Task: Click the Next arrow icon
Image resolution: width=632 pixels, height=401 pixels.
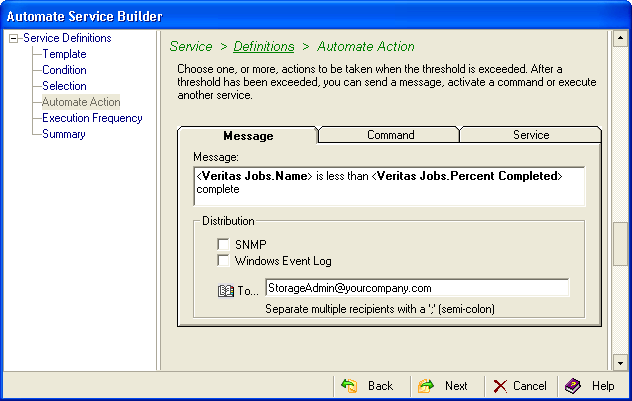Action: pyautogui.click(x=426, y=386)
